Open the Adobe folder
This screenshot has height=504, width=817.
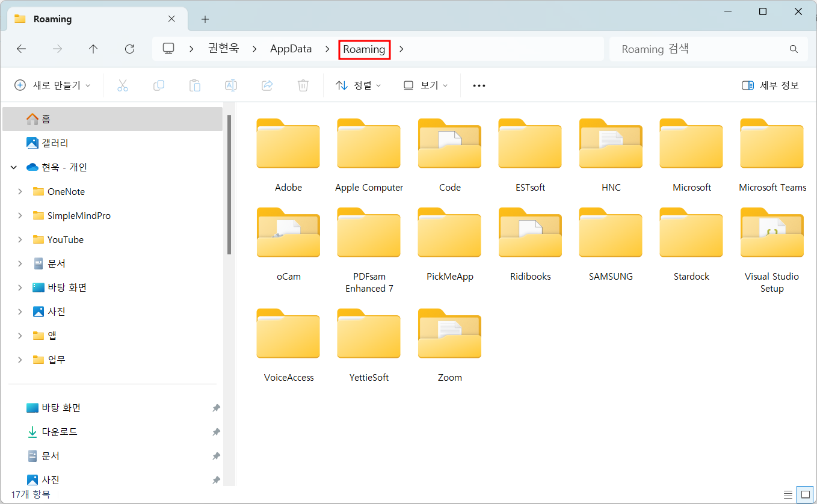point(288,156)
